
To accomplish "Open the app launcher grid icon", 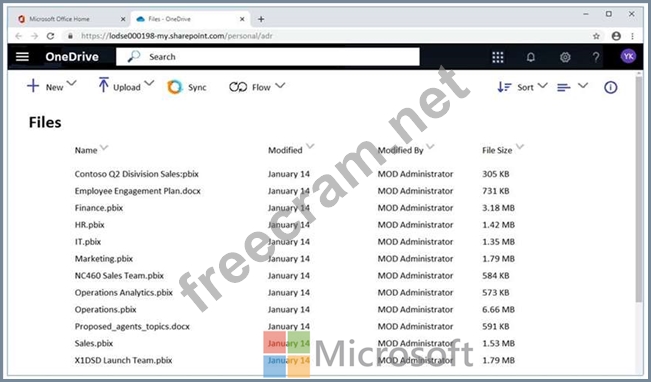I will [x=497, y=57].
